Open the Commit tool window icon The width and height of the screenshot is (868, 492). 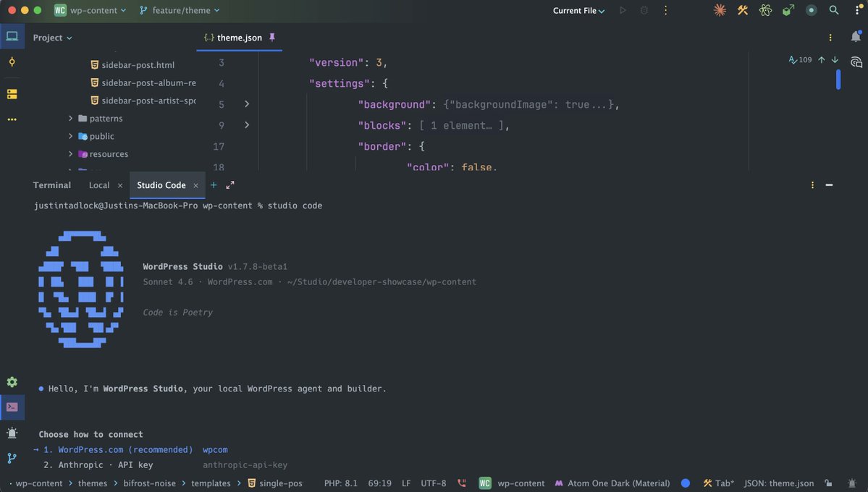coord(12,62)
